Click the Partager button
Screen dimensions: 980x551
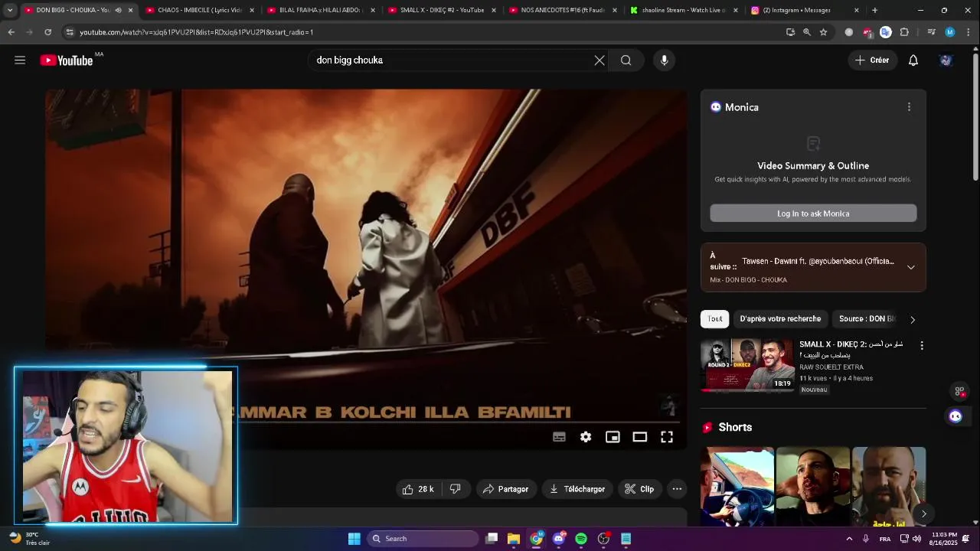click(505, 489)
